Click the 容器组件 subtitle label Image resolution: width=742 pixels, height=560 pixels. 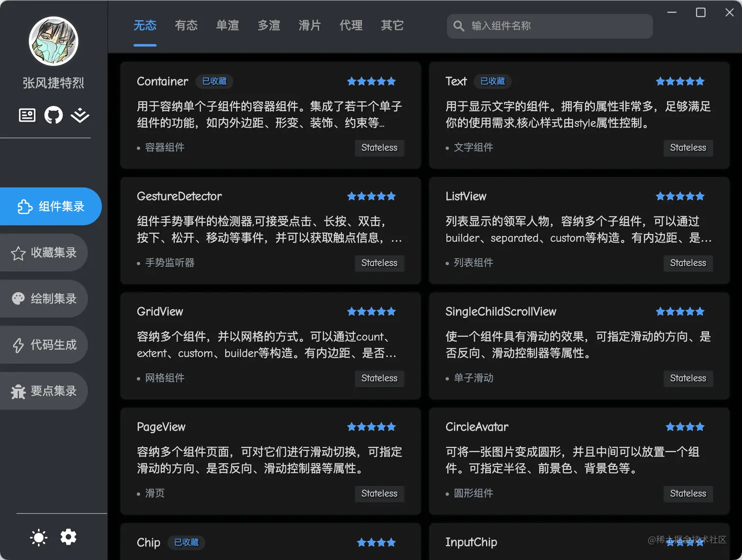(x=165, y=148)
